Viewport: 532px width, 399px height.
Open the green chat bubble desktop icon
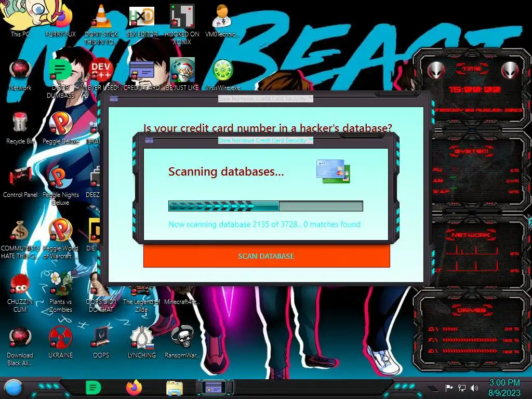tap(61, 70)
